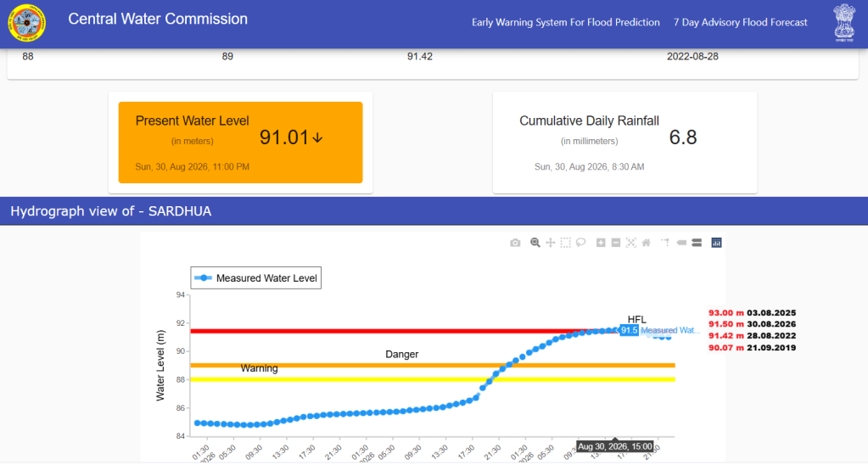Viewport: 868px width, 465px height.
Task: Select the Zoom tool in chart modebar
Action: point(535,243)
